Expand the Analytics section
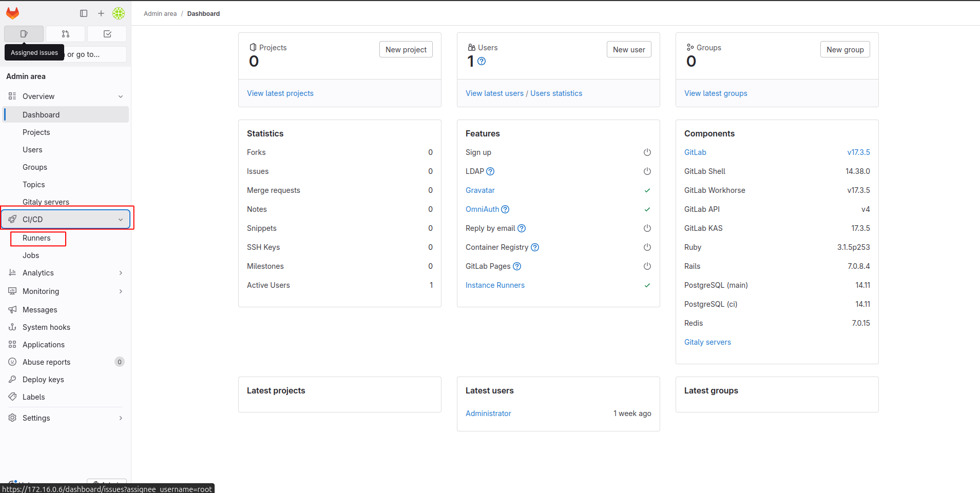This screenshot has height=493, width=980. 66,273
